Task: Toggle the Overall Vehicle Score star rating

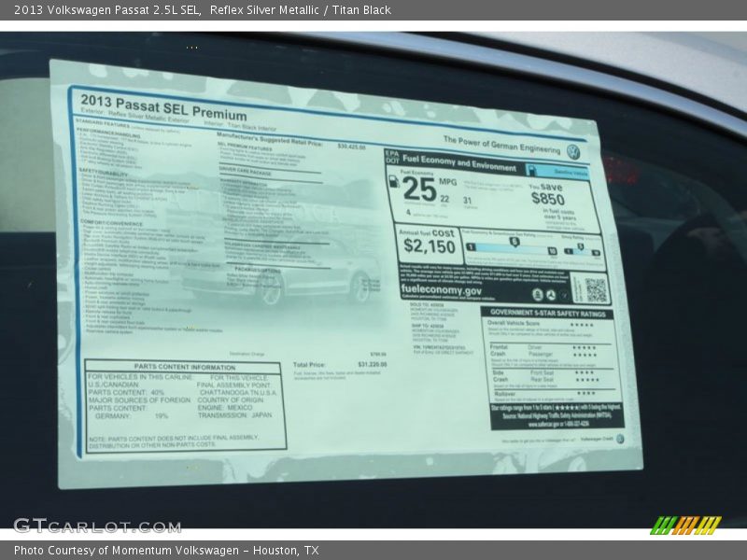Action: [584, 324]
